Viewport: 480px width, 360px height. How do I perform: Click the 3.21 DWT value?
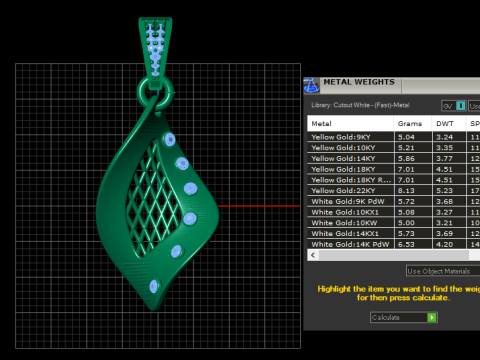[444, 223]
